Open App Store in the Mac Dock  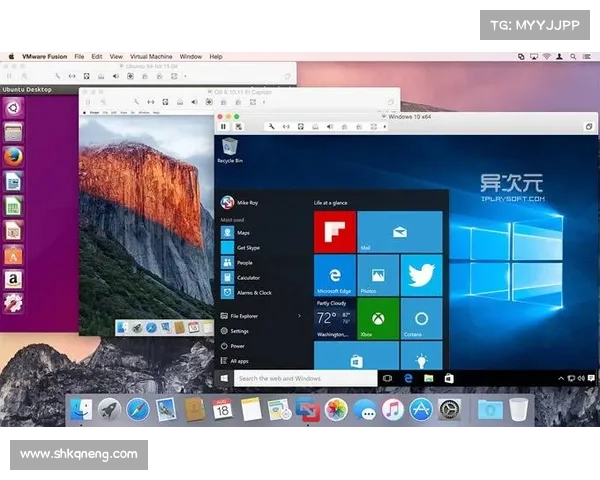(x=421, y=410)
